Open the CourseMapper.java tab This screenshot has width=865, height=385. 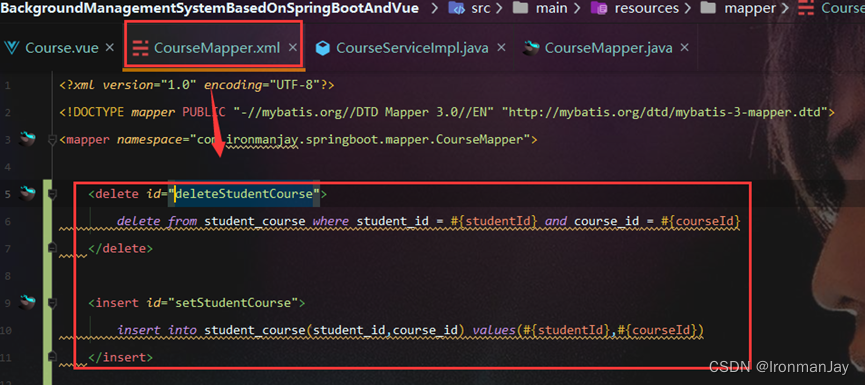tap(608, 48)
